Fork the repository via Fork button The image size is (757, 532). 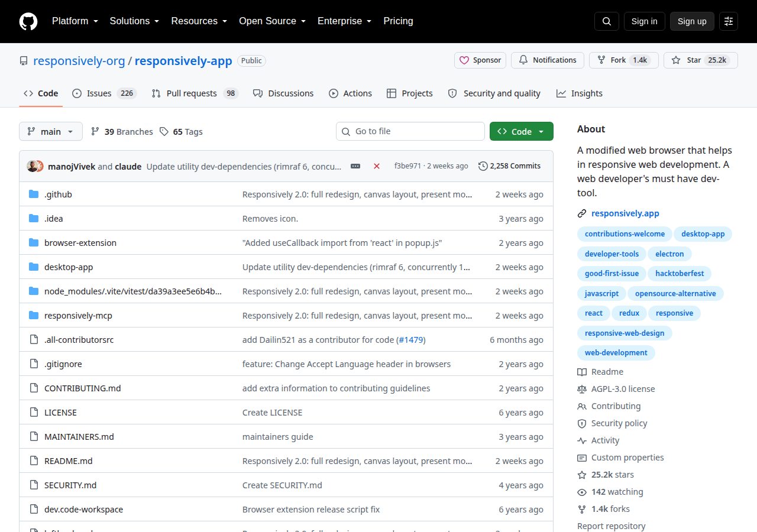tap(624, 60)
